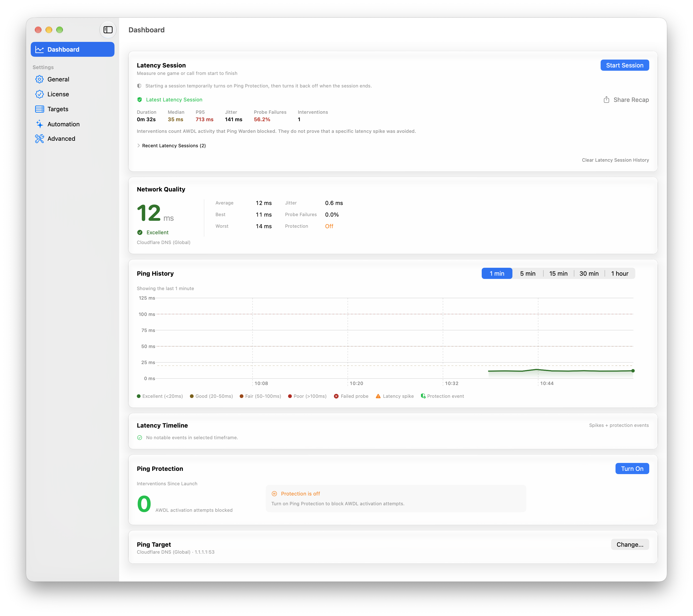This screenshot has width=693, height=616.
Task: Click Change... for ping target
Action: (630, 545)
